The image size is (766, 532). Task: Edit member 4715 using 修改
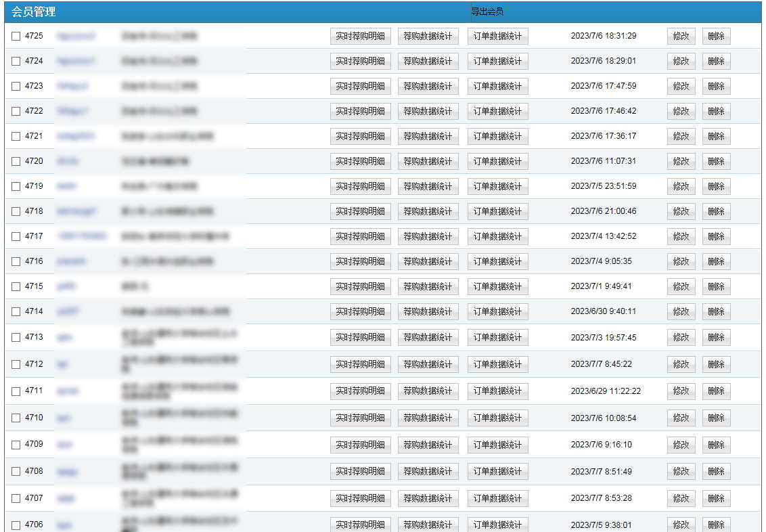tap(681, 287)
